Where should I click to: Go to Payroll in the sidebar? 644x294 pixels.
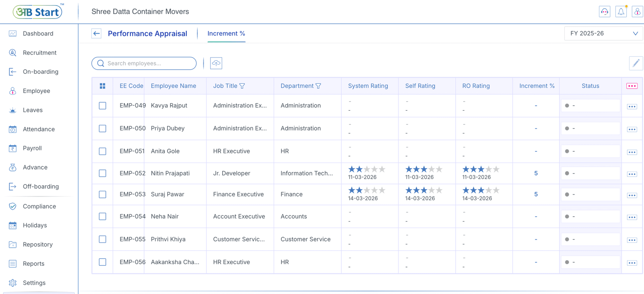32,148
